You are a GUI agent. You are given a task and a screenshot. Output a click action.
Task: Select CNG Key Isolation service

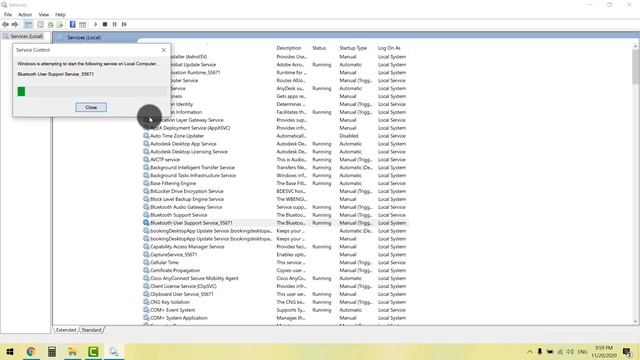(276, 302)
